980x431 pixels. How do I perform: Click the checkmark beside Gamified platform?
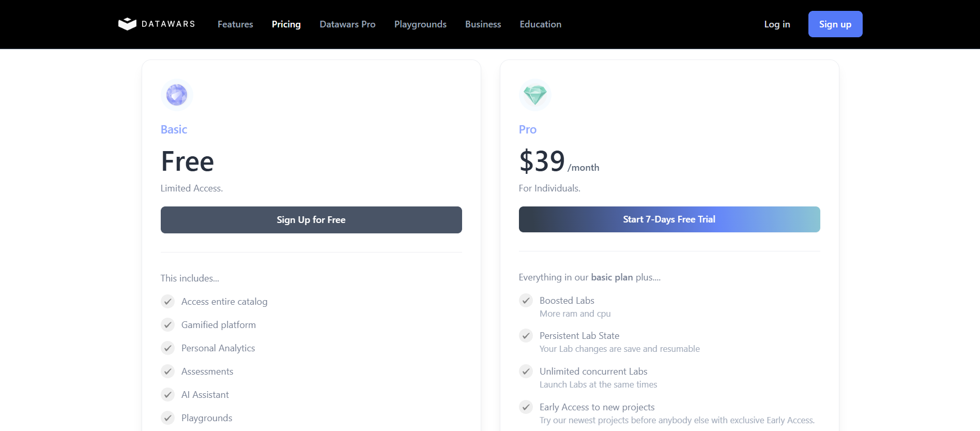(x=167, y=324)
